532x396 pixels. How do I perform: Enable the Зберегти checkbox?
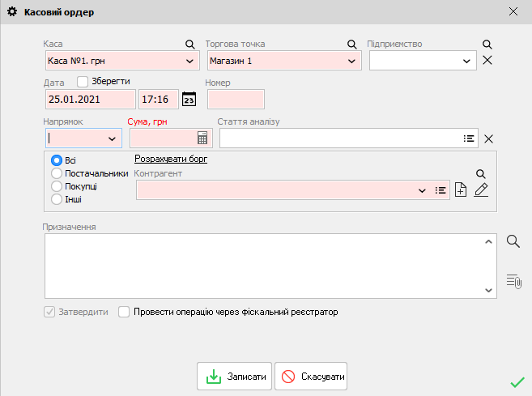point(83,81)
